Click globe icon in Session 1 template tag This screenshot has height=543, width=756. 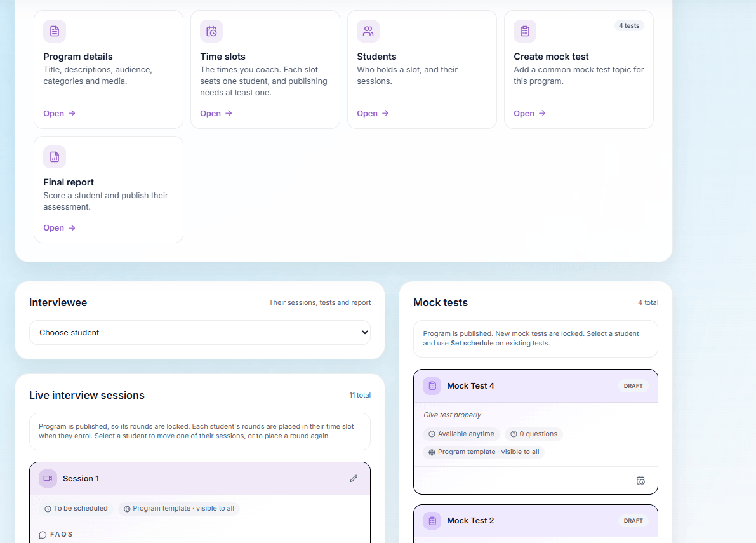tap(127, 509)
